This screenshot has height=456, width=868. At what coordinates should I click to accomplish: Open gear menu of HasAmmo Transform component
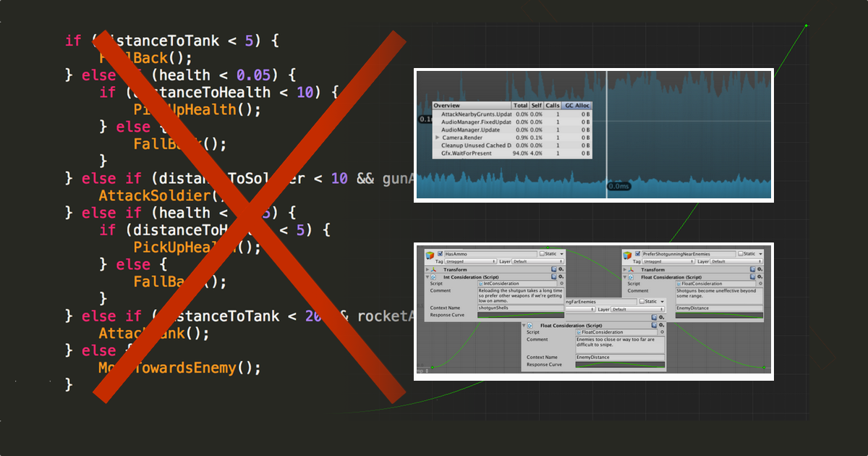pyautogui.click(x=561, y=269)
